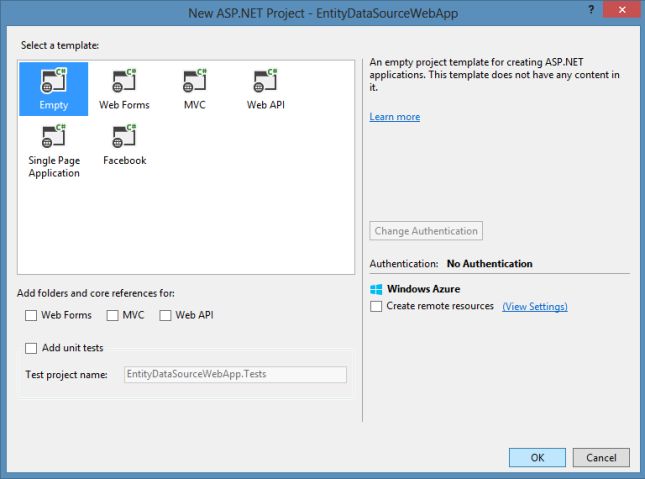Enable the Add unit tests checkbox
645x479 pixels.
coord(31,348)
